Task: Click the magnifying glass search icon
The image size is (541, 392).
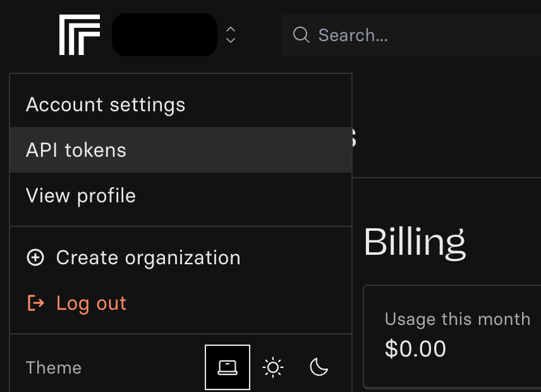Action: coord(301,34)
